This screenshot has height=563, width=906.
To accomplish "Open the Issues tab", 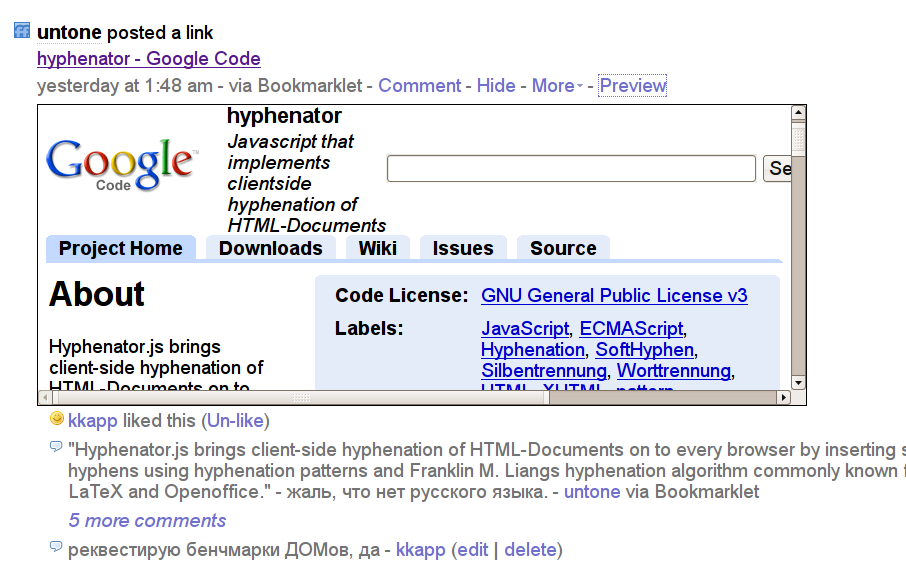I will tap(463, 249).
